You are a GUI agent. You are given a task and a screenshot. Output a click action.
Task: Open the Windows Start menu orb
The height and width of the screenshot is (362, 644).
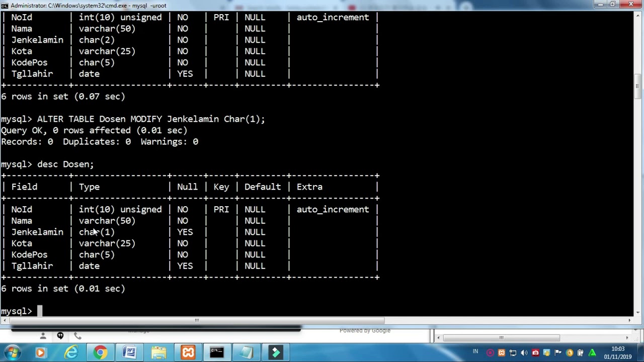coord(12,352)
